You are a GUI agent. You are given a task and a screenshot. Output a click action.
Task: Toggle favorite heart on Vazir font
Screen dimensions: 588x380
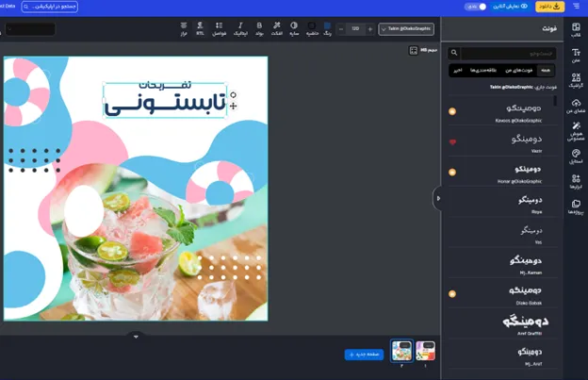click(x=452, y=141)
